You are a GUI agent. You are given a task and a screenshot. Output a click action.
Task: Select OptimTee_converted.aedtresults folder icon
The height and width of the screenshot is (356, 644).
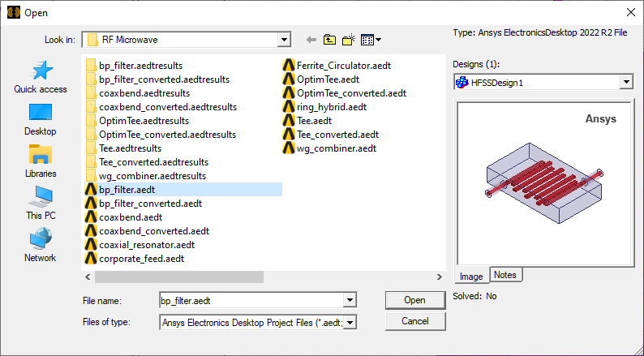[91, 135]
